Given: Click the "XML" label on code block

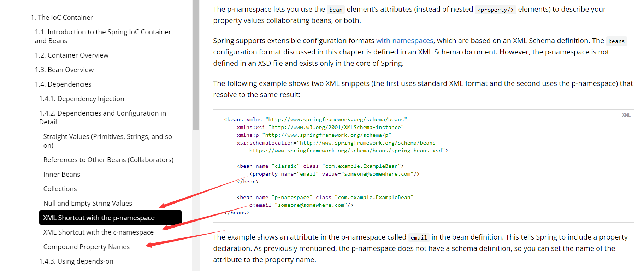Looking at the screenshot, I should tap(626, 115).
